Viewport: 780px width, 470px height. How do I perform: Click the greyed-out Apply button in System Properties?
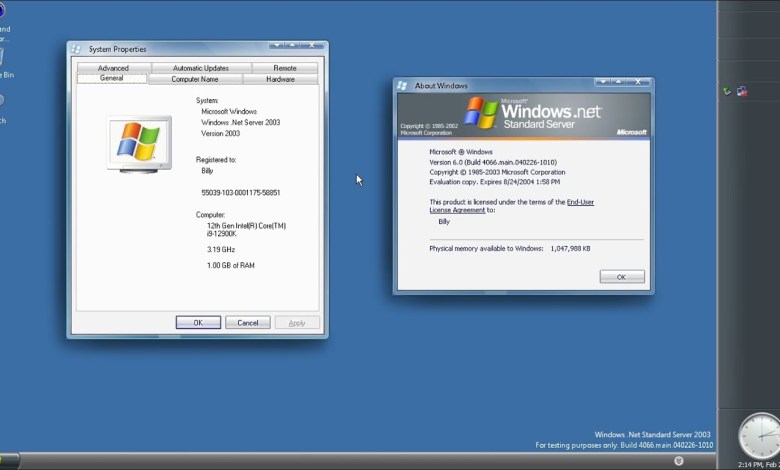pos(297,323)
